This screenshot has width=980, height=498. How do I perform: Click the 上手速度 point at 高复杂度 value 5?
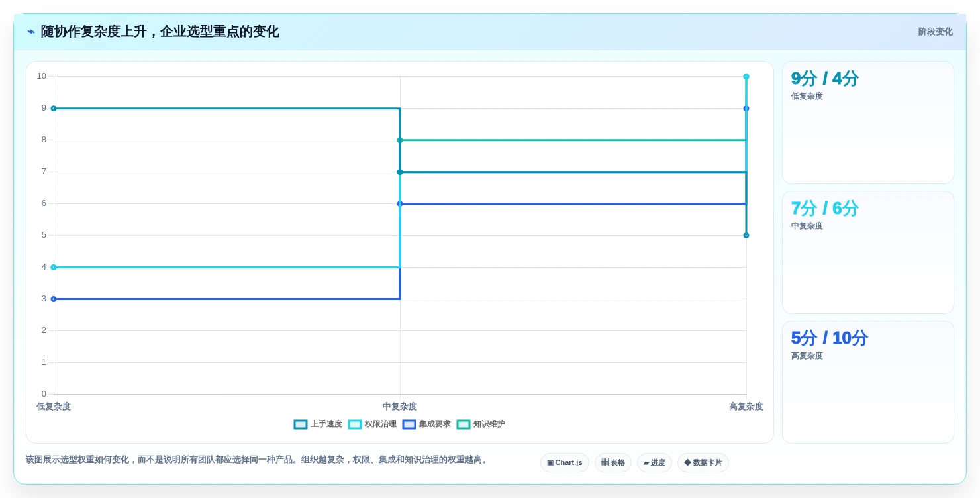pyautogui.click(x=746, y=236)
